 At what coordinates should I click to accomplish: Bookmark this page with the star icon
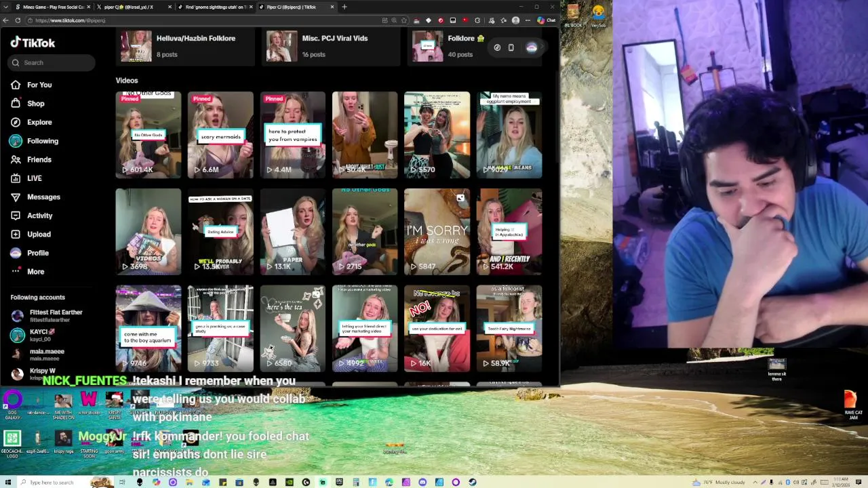405,20
